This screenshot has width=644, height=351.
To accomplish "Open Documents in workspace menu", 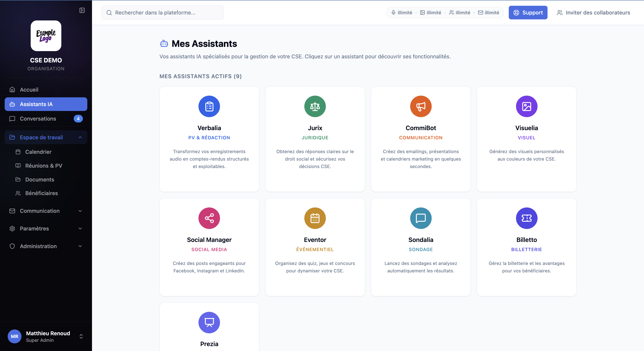I will (x=49, y=179).
